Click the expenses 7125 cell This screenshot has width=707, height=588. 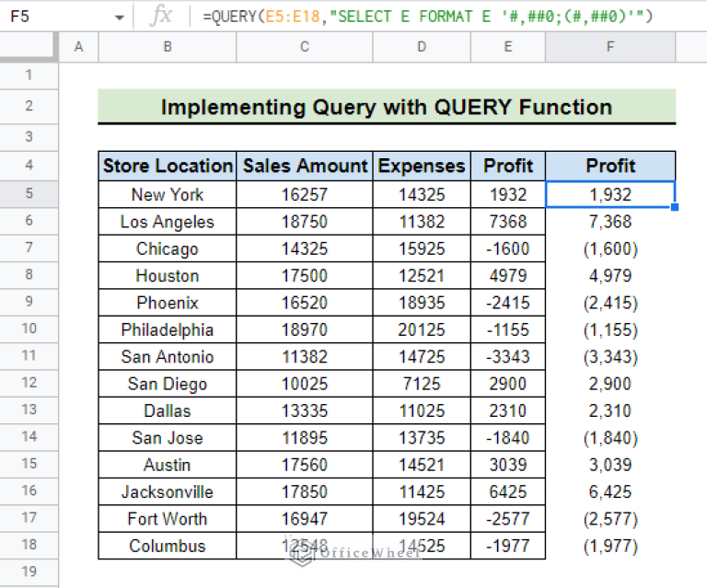(x=422, y=384)
